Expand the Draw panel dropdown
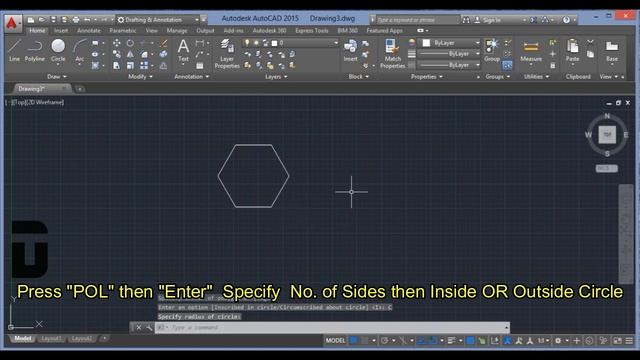Image resolution: width=640 pixels, height=360 pixels. point(57,77)
